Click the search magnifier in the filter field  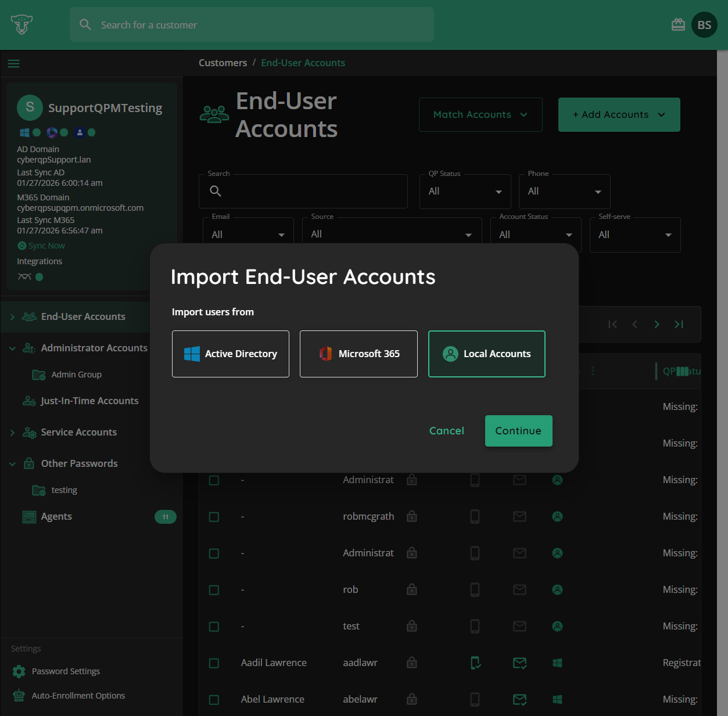click(216, 191)
